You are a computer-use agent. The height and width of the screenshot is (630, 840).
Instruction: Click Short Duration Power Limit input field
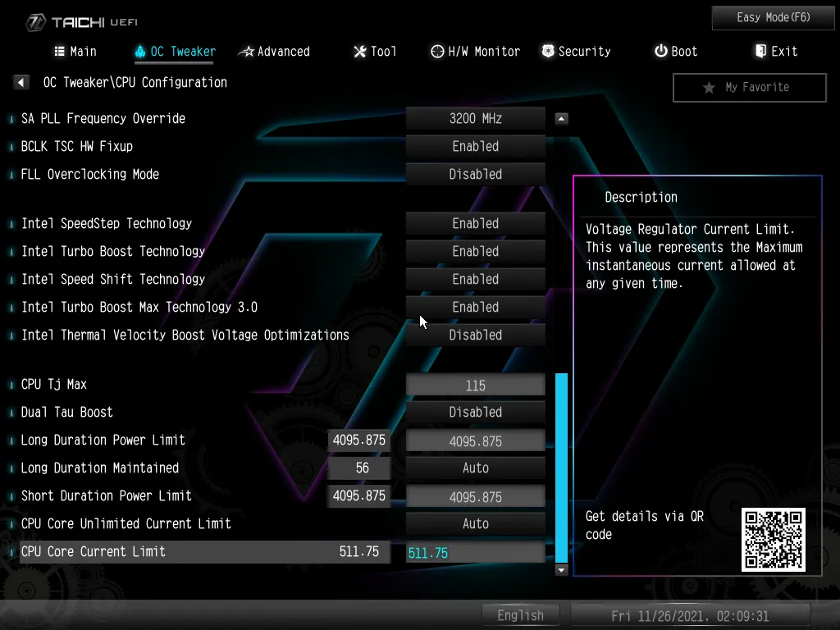476,496
